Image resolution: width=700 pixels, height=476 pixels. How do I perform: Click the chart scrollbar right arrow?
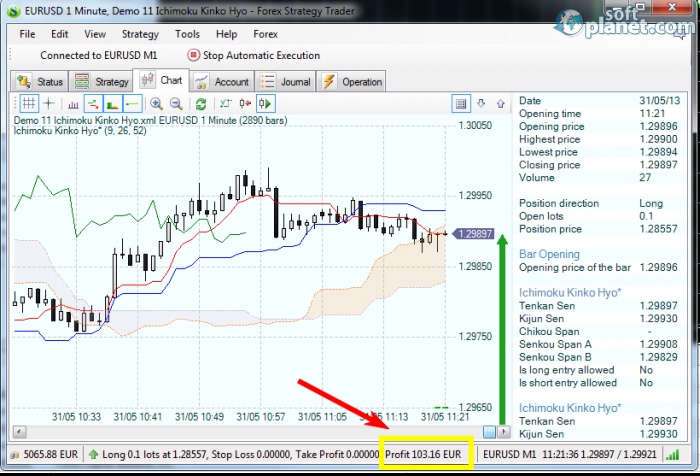click(x=504, y=432)
